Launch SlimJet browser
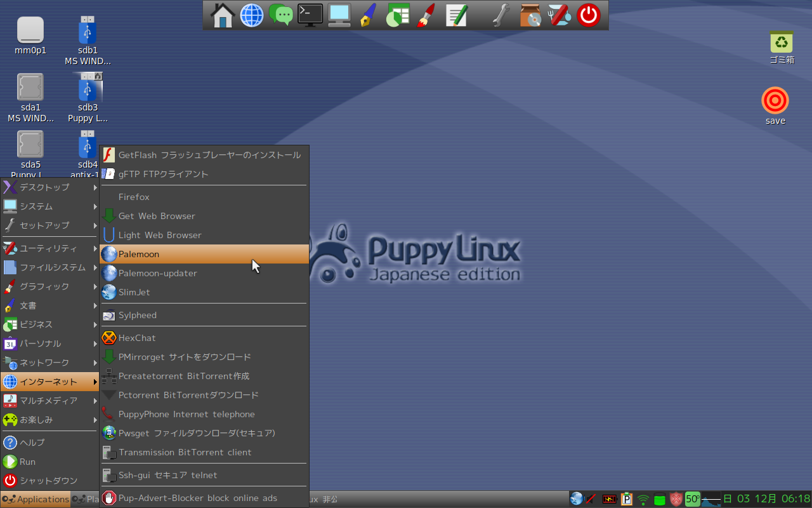 204,292
